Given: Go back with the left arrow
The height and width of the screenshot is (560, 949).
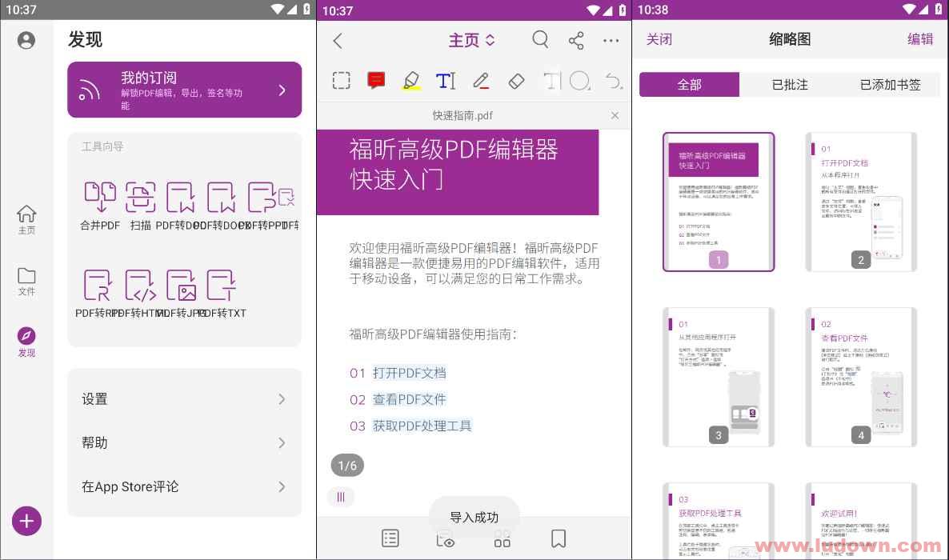Looking at the screenshot, I should pyautogui.click(x=338, y=41).
